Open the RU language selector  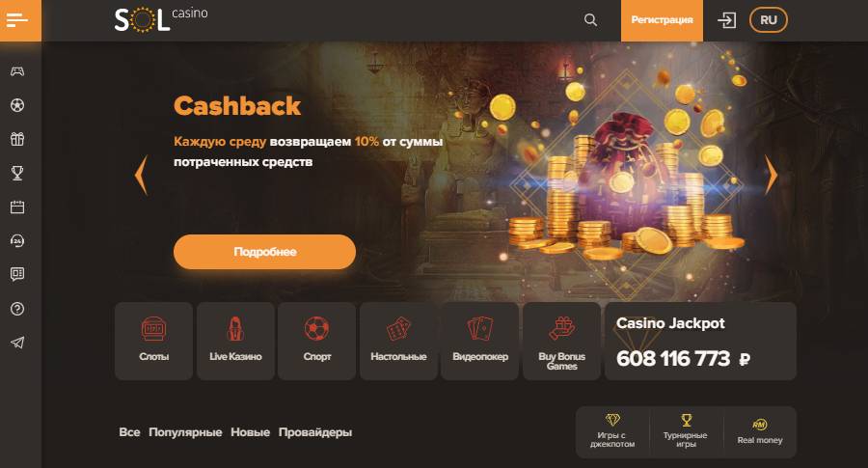pyautogui.click(x=769, y=20)
